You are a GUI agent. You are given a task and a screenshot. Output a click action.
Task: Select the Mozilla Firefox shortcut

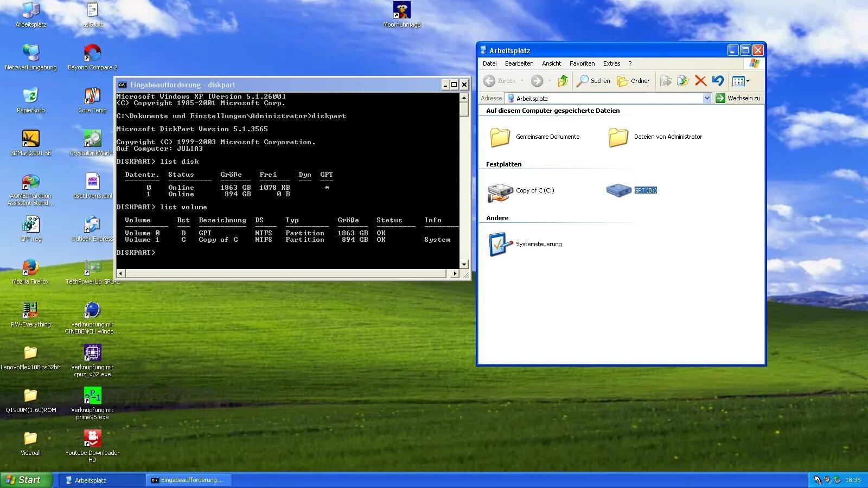31,272
